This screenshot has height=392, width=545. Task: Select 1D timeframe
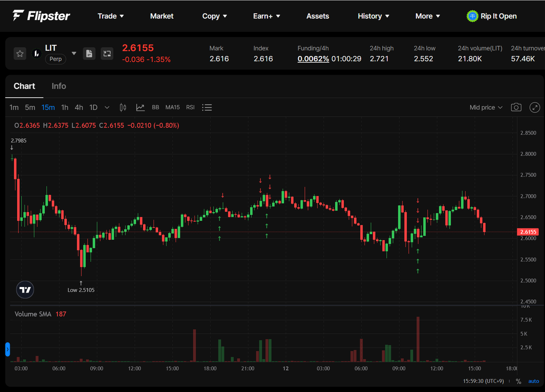click(x=93, y=108)
